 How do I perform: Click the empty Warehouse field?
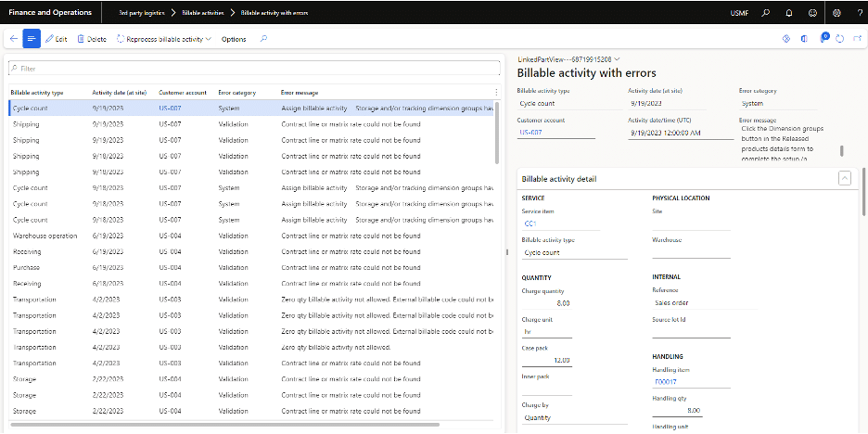click(x=692, y=252)
